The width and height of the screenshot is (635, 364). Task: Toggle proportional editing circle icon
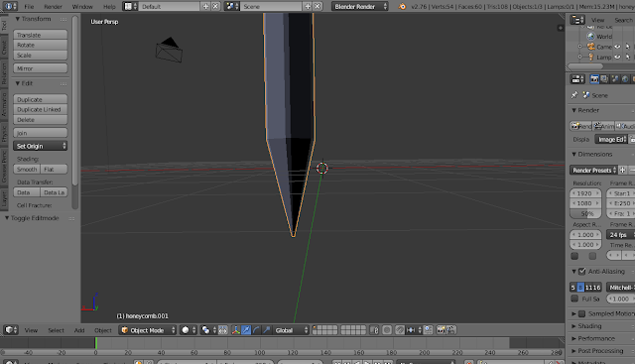point(387,330)
